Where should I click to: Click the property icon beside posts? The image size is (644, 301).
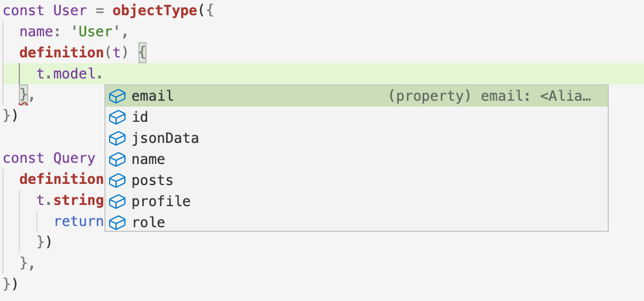(x=118, y=180)
